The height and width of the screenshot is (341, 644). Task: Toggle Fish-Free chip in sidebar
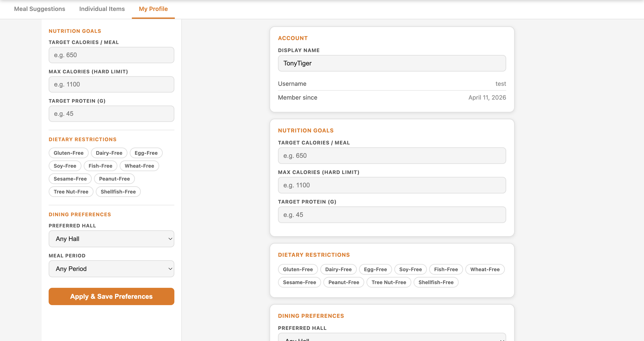click(x=100, y=166)
